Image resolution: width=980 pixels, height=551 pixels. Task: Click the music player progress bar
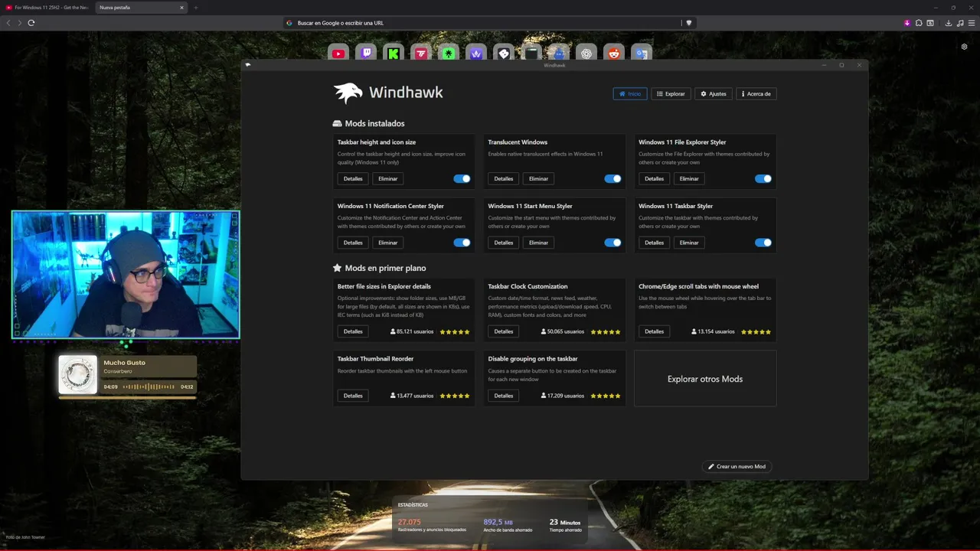128,397
